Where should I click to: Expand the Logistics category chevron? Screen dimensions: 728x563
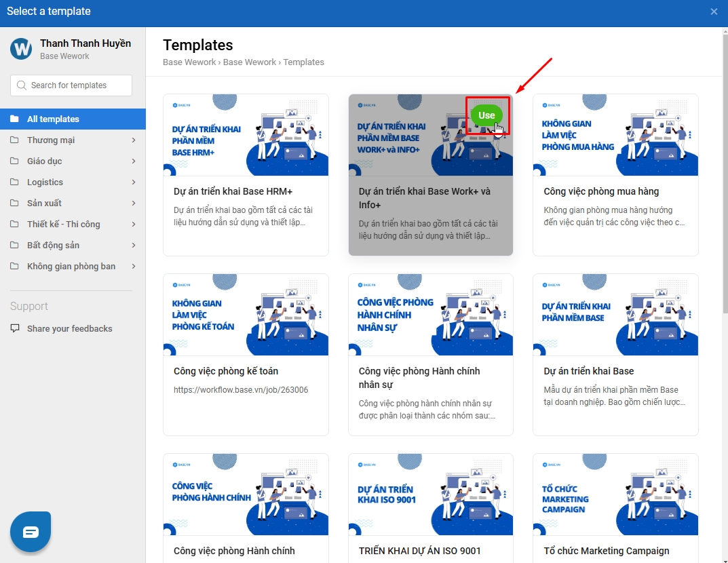point(134,182)
